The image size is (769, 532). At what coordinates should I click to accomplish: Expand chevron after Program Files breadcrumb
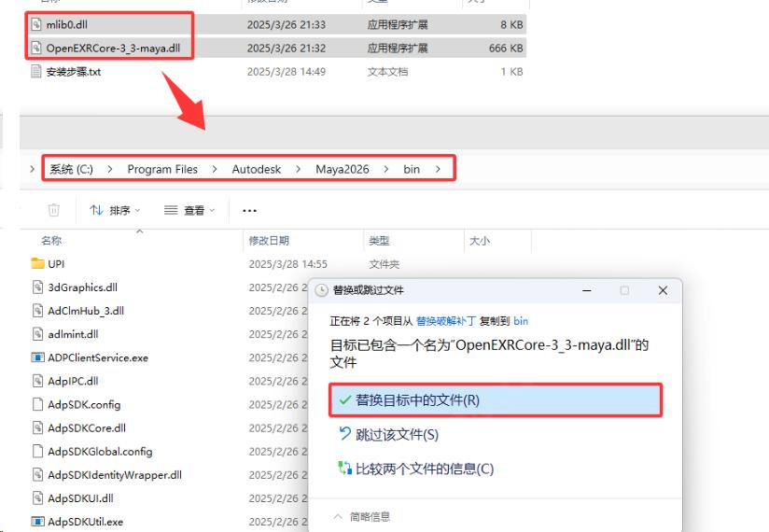(x=215, y=169)
